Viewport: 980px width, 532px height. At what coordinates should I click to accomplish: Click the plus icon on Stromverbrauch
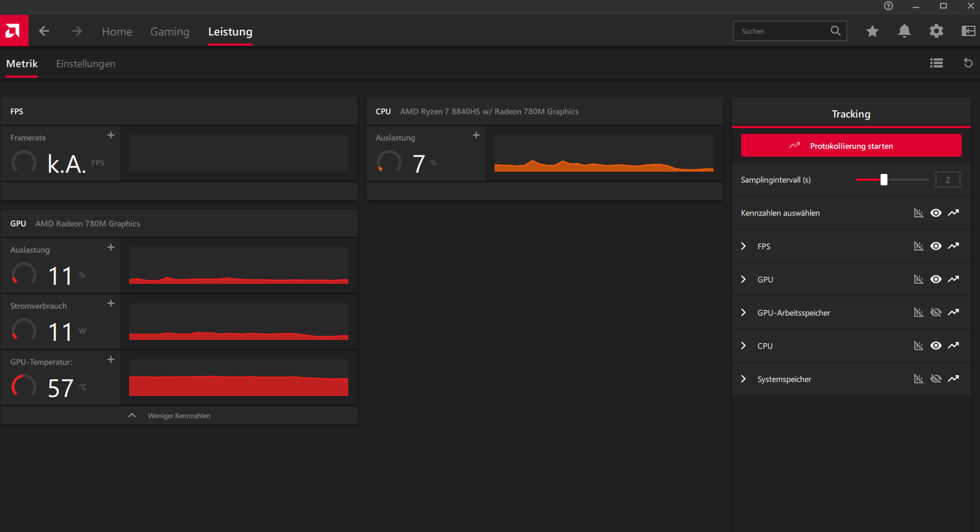[x=111, y=303]
